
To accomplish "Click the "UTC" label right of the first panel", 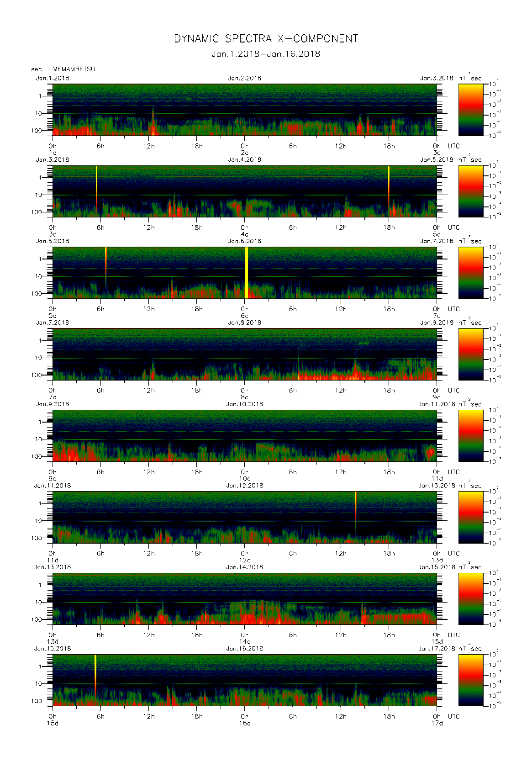I will coord(453,146).
